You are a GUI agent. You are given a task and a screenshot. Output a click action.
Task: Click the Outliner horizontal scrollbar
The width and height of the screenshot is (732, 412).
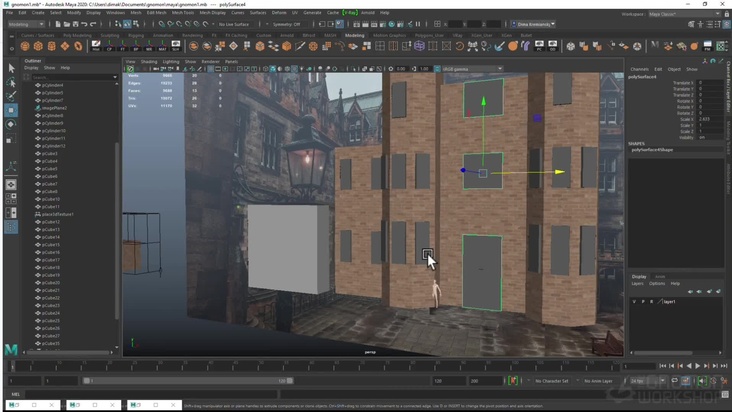click(70, 352)
